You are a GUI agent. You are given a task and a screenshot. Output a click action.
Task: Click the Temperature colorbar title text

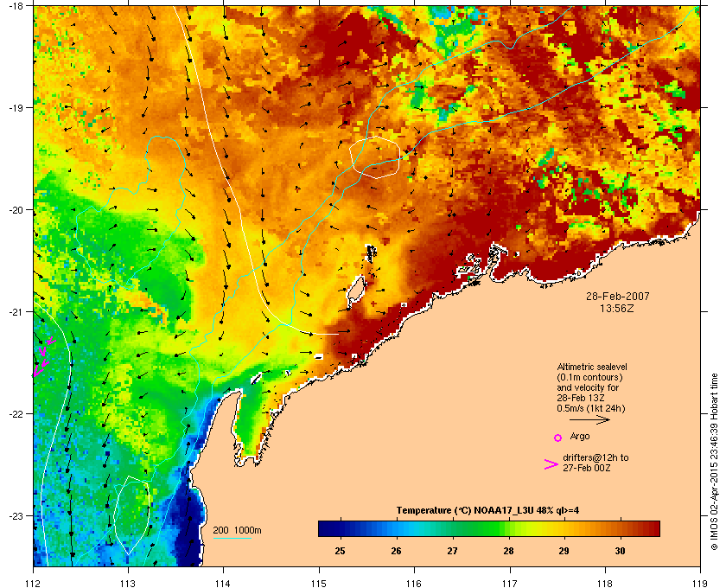point(487,511)
